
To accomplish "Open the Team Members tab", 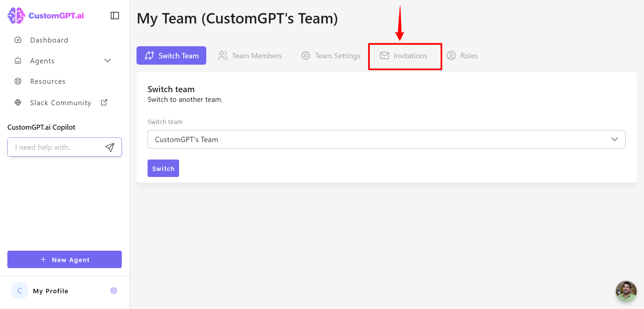I will (x=250, y=56).
